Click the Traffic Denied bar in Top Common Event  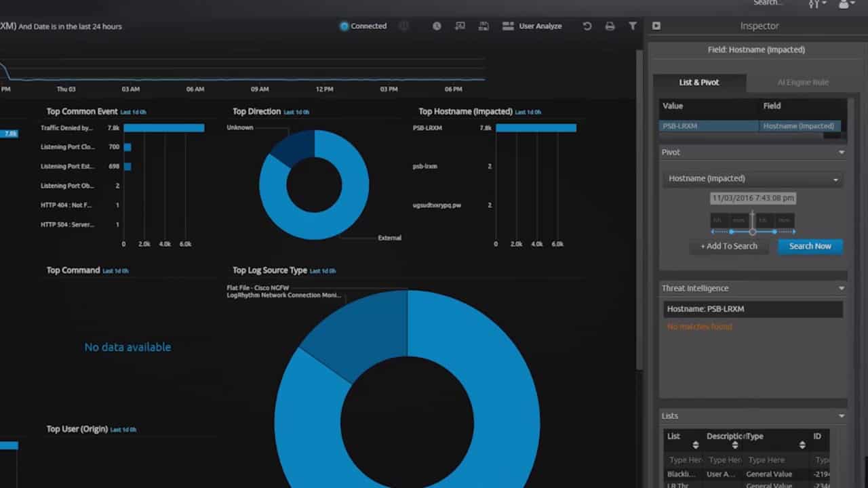coord(163,128)
